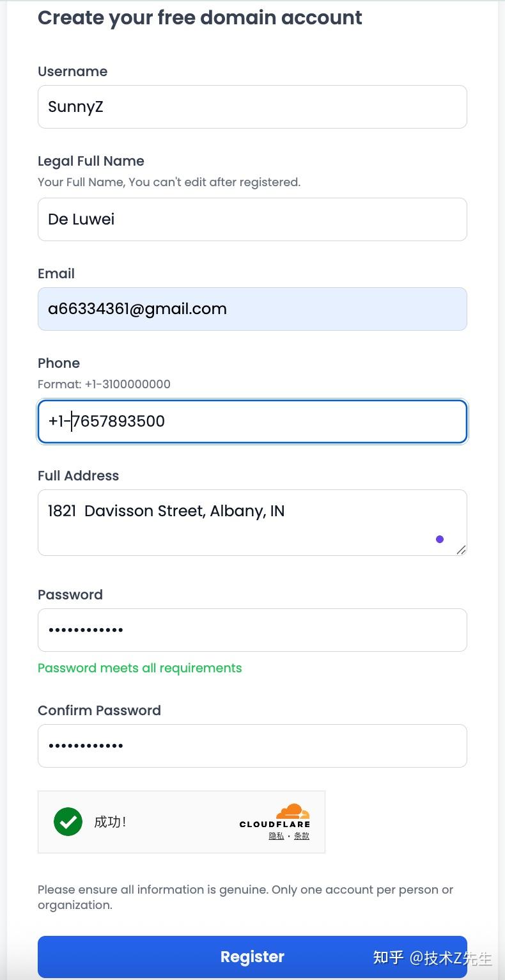Viewport: 505px width, 980px height.
Task: Click the "Confirm Password" label
Action: (99, 711)
